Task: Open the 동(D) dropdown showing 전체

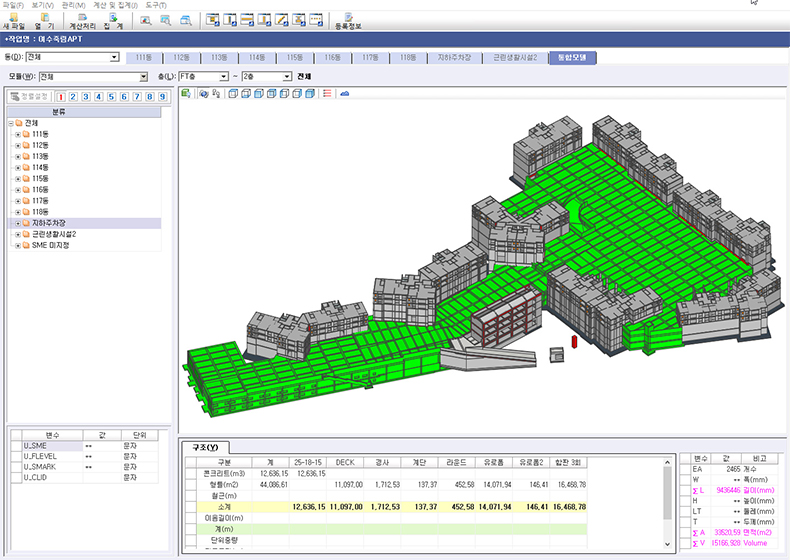Action: 114,57
